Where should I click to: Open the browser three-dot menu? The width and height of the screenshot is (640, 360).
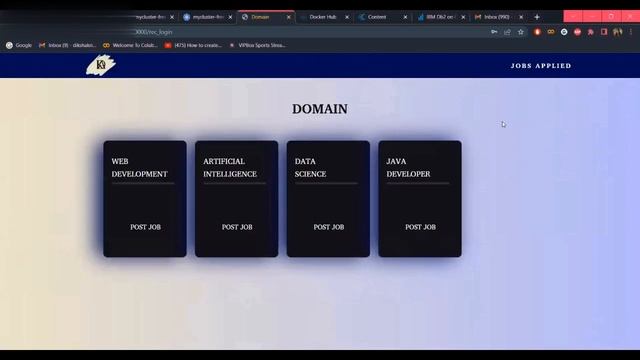[631, 32]
